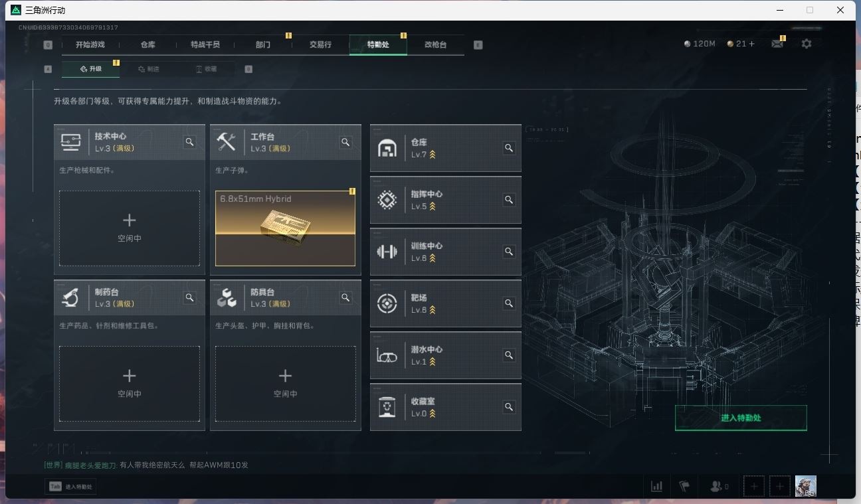Add production in 技术中心 idle slot
This screenshot has width=861, height=504.
[x=130, y=228]
